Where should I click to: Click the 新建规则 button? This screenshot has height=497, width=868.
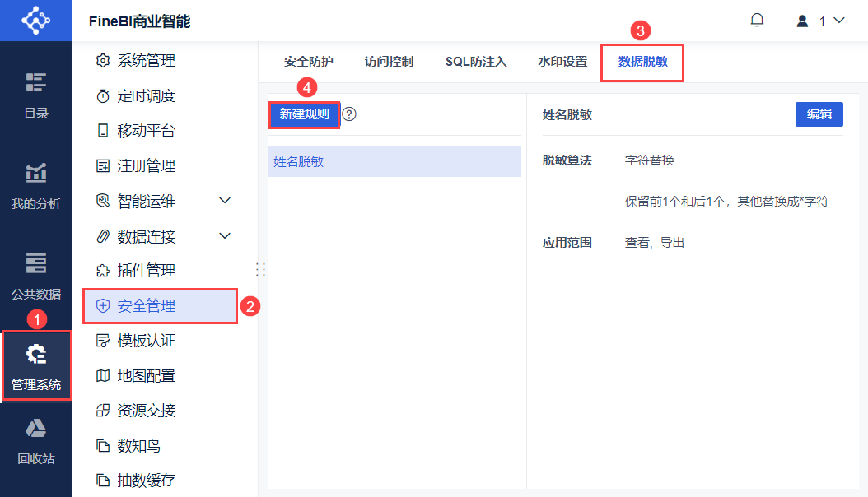click(x=304, y=114)
